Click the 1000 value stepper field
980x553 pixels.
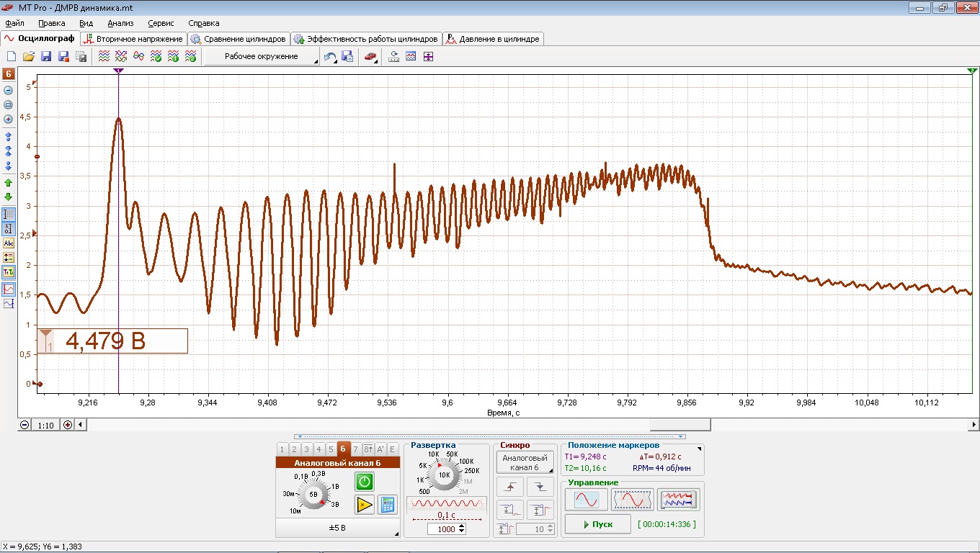coord(447,529)
